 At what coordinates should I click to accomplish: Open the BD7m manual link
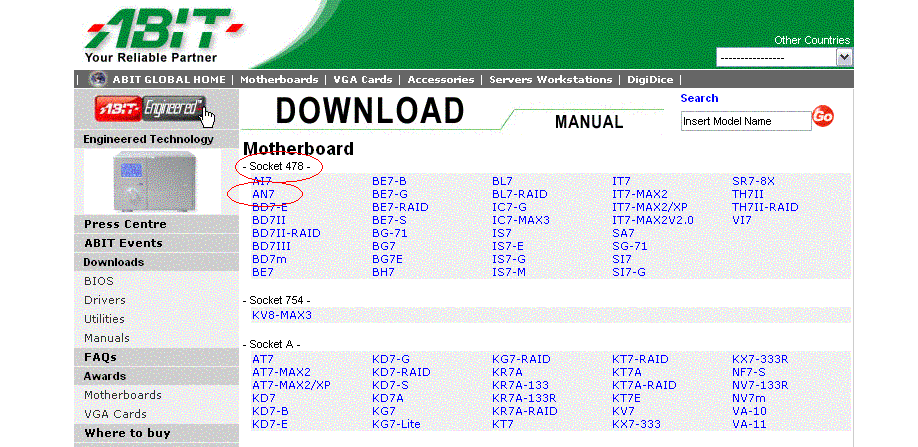269,259
